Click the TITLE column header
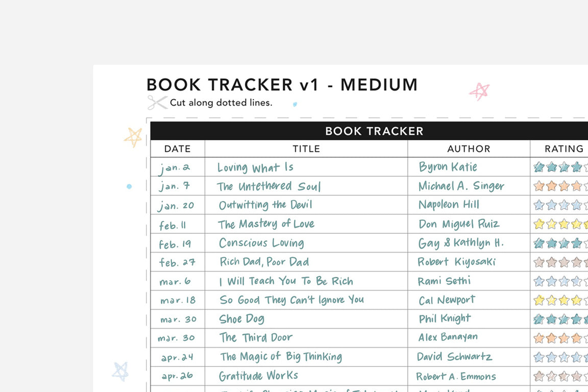 click(x=306, y=149)
